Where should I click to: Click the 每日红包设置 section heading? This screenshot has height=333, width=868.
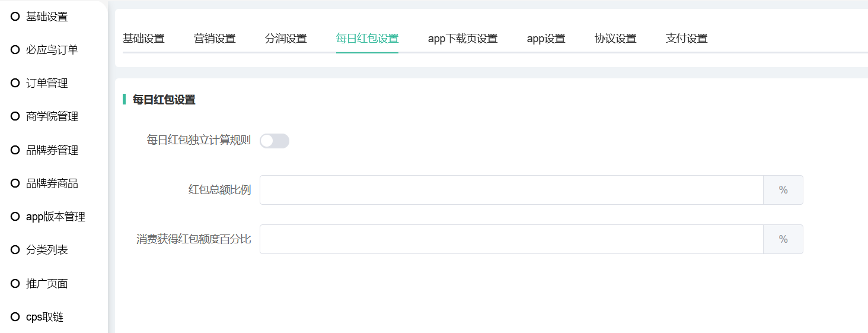point(164,100)
